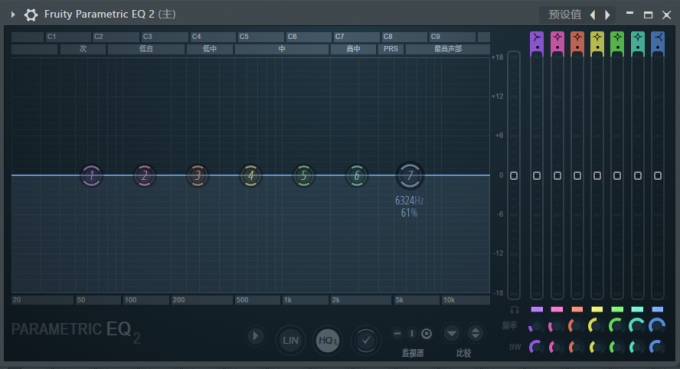Viewport: 680px width, 369px height.
Task: Click the 高中 high-mid range label
Action: [x=353, y=49]
